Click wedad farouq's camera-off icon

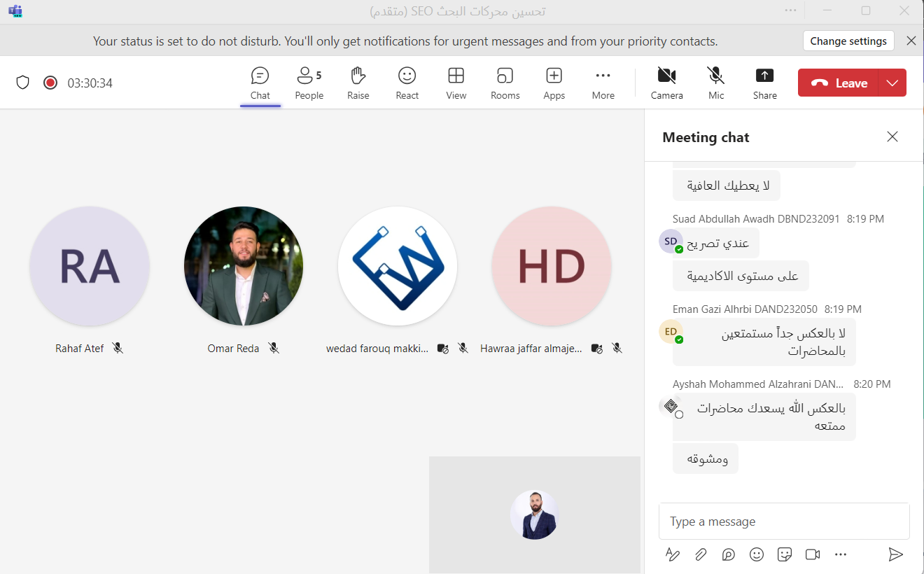(x=442, y=348)
